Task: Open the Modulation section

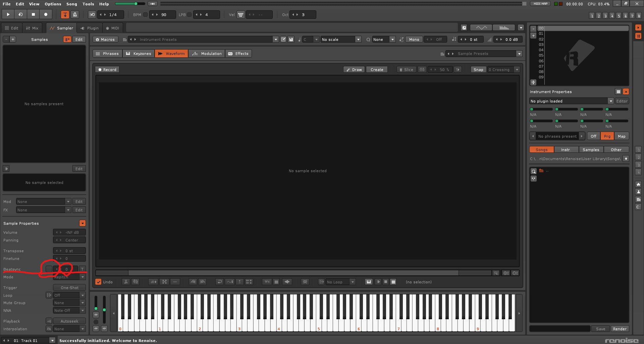Action: tap(207, 54)
